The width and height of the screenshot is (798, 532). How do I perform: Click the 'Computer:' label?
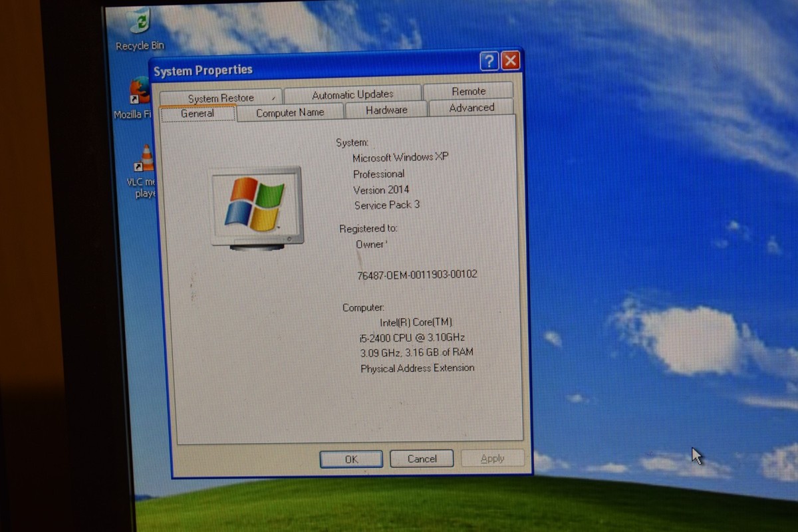click(363, 308)
